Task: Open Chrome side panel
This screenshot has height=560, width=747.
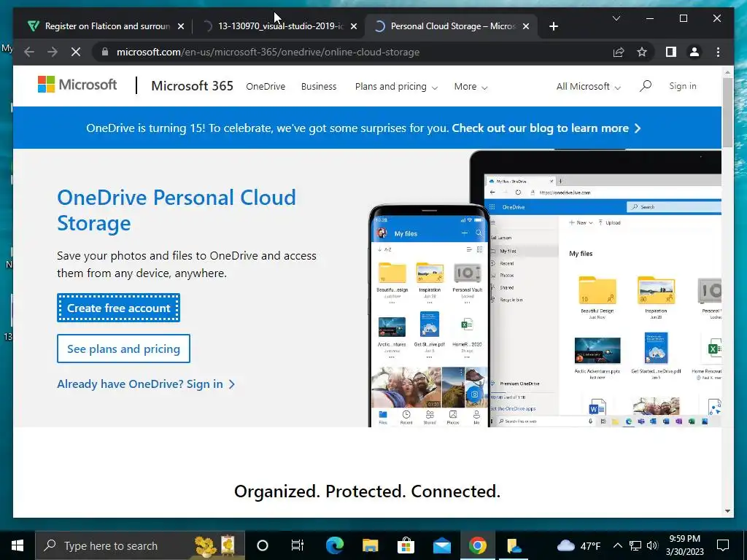Action: (x=671, y=52)
